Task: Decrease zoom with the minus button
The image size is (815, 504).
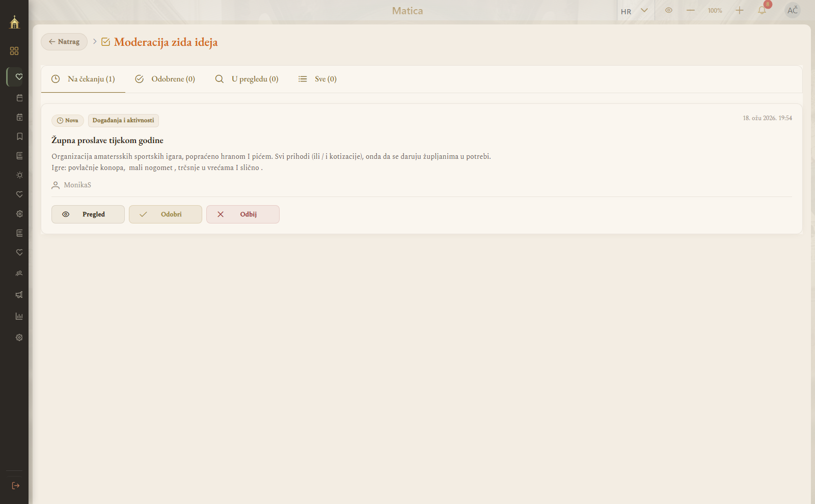Action: (x=691, y=10)
